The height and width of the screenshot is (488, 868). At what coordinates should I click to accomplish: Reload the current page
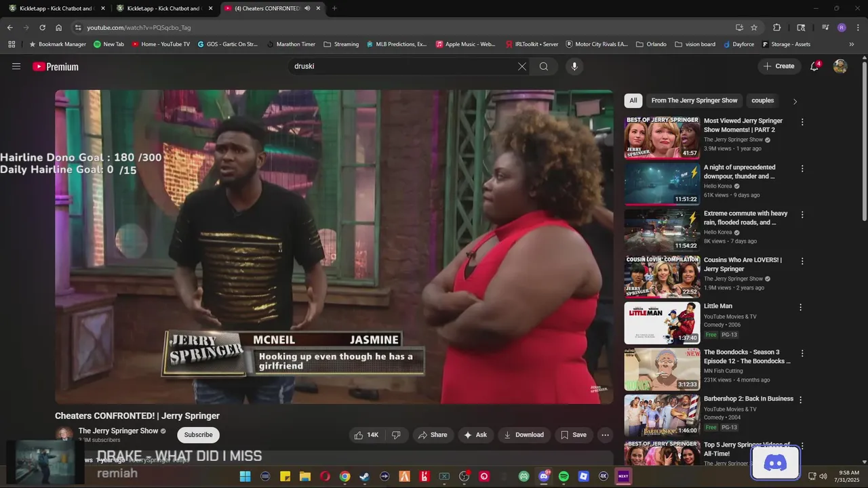click(42, 28)
